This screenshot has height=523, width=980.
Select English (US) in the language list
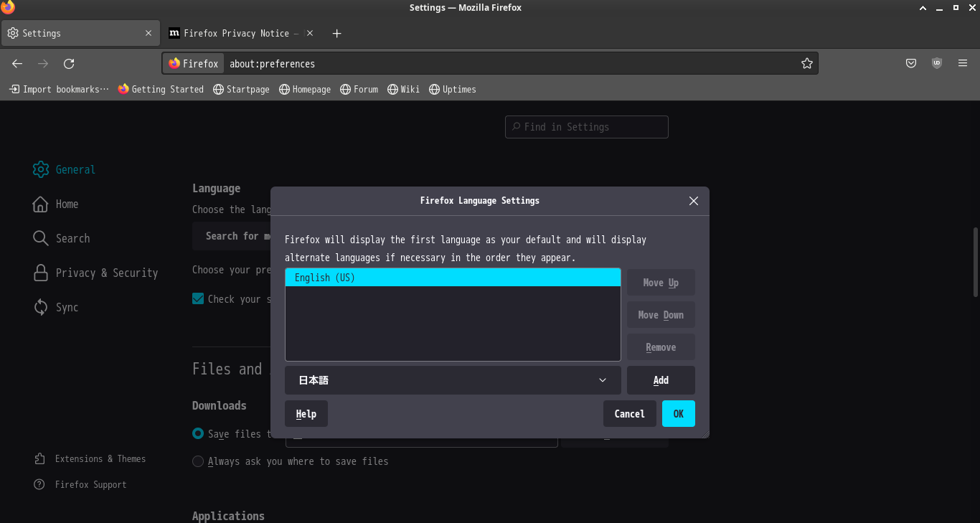(x=453, y=278)
